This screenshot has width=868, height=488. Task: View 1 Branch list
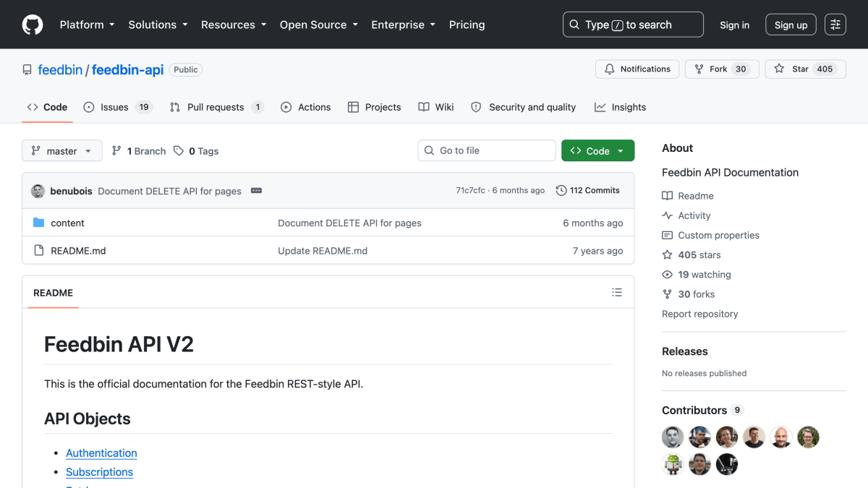point(139,151)
